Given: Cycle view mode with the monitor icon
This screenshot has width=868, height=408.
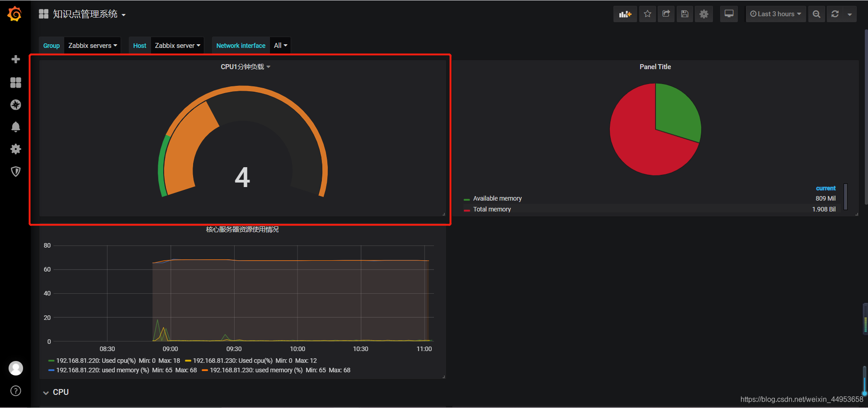Looking at the screenshot, I should [729, 14].
